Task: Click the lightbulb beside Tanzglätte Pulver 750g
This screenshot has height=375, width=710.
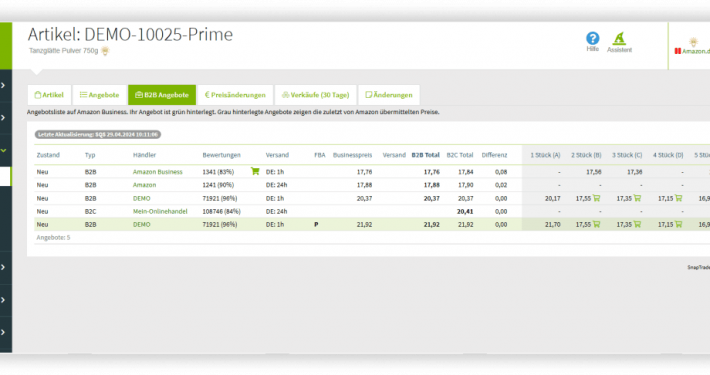Action: click(105, 51)
